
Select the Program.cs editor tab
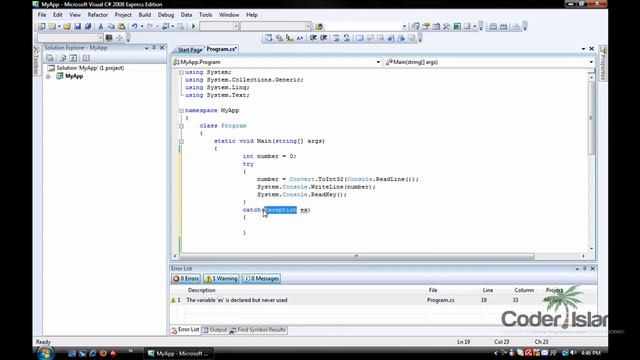click(222, 49)
